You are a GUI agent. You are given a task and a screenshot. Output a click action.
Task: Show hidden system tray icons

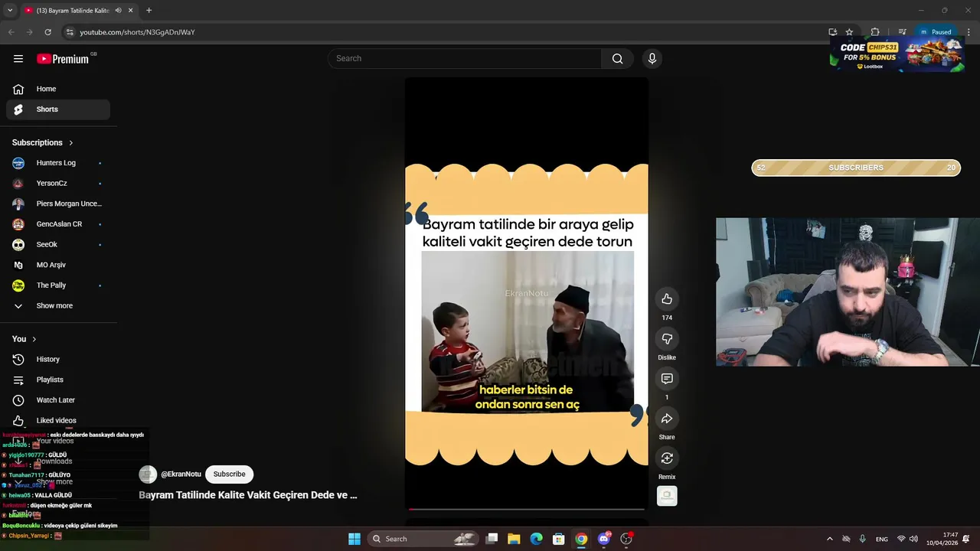point(829,539)
